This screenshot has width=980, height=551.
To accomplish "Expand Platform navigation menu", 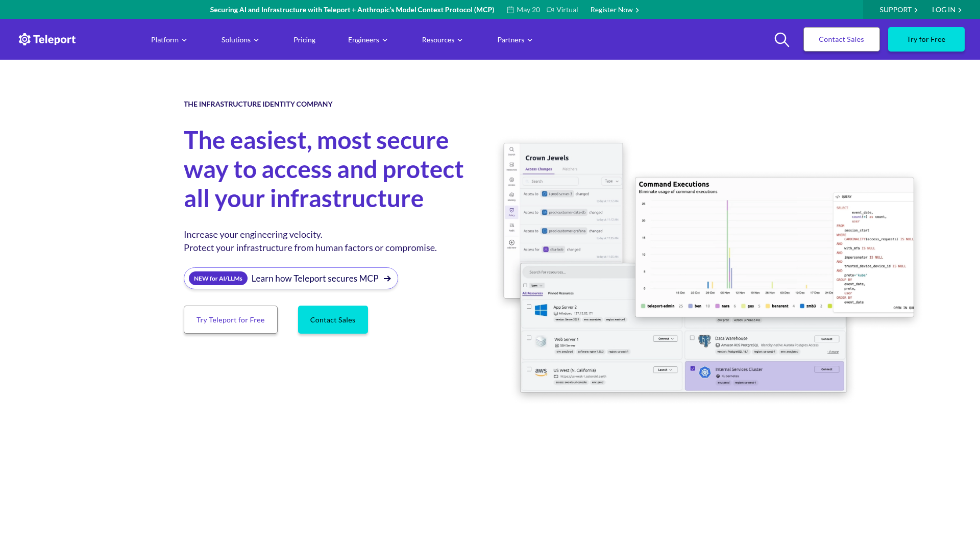I will coord(169,40).
